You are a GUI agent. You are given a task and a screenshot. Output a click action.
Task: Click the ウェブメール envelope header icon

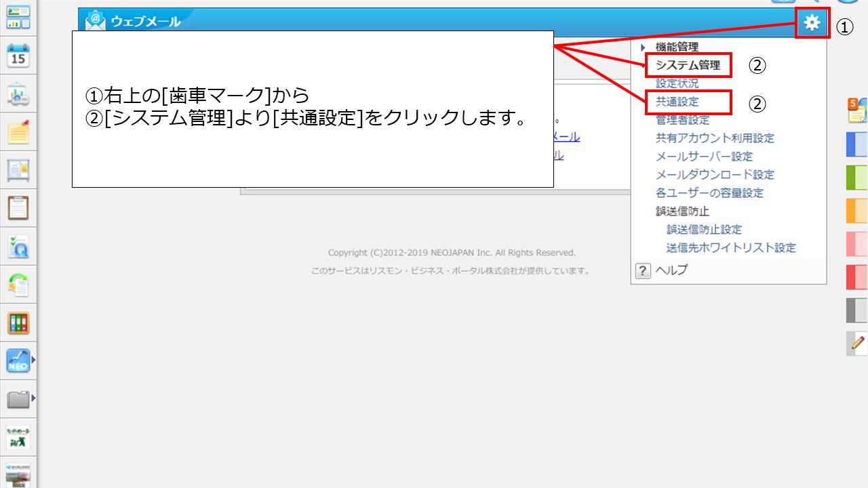coord(94,20)
